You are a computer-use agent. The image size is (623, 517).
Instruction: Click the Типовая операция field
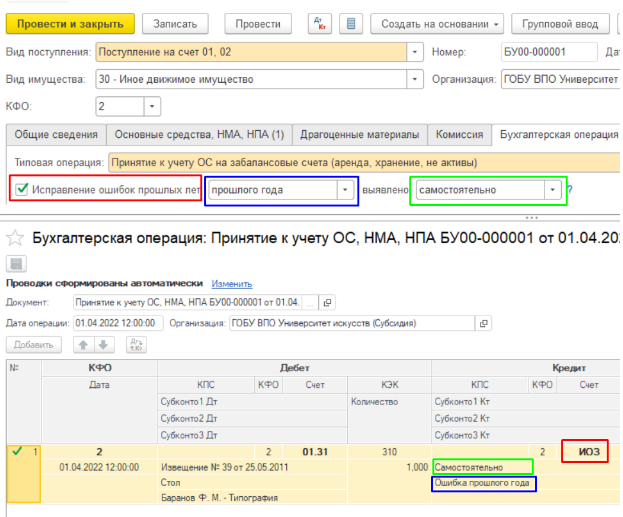click(364, 163)
